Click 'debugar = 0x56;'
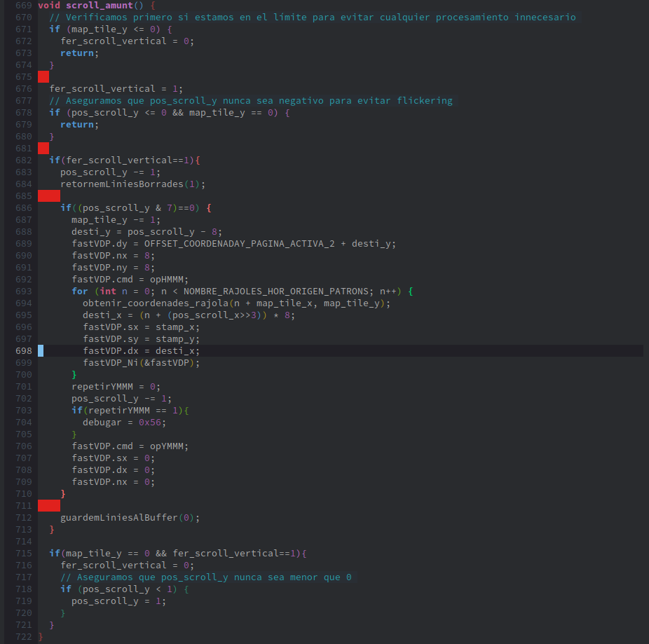Viewport: 649px width, 644px height. [x=124, y=423]
